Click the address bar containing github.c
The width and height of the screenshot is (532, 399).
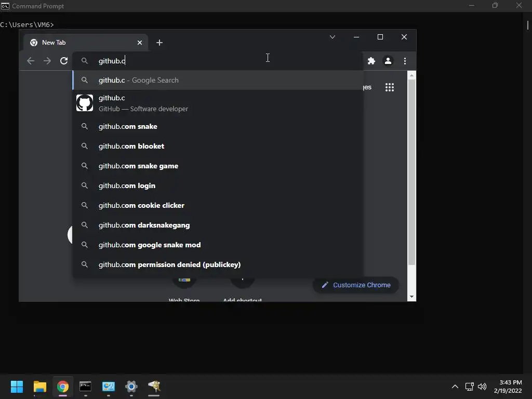pyautogui.click(x=218, y=61)
